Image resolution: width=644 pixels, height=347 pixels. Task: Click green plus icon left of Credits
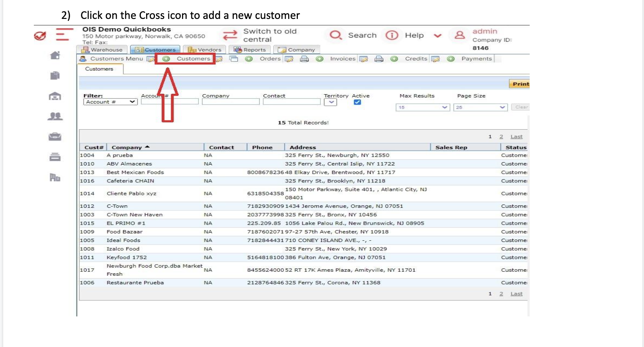[x=394, y=59]
